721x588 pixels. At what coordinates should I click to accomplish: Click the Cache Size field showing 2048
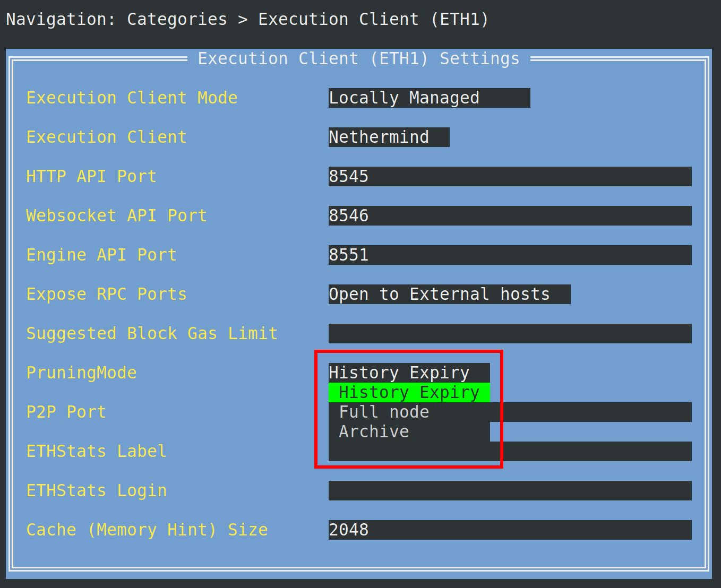509,530
